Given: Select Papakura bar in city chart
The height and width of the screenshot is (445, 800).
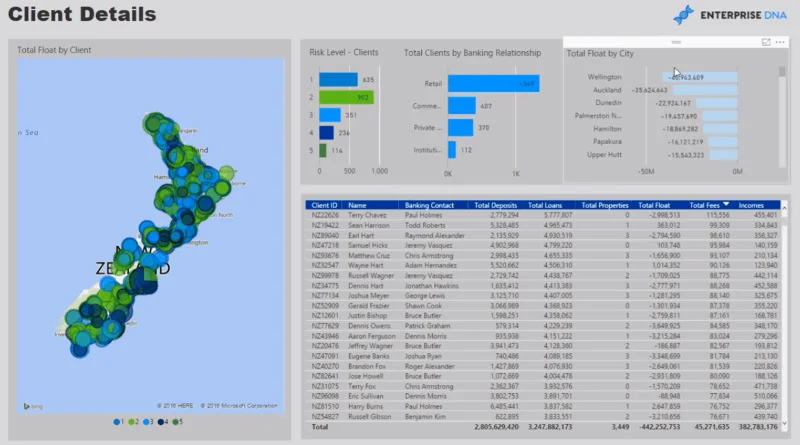Looking at the screenshot, I should click(x=722, y=142).
